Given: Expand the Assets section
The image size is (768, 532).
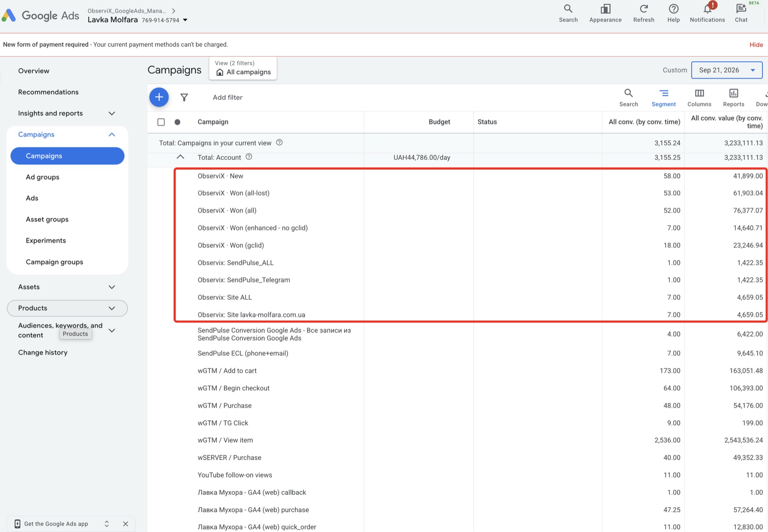Looking at the screenshot, I should [x=112, y=287].
